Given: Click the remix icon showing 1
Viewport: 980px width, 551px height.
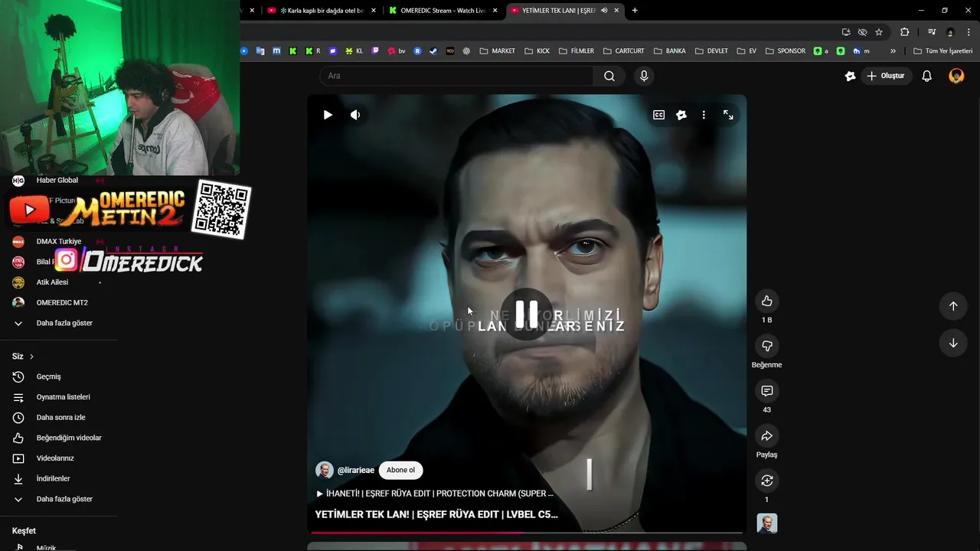Looking at the screenshot, I should (766, 481).
